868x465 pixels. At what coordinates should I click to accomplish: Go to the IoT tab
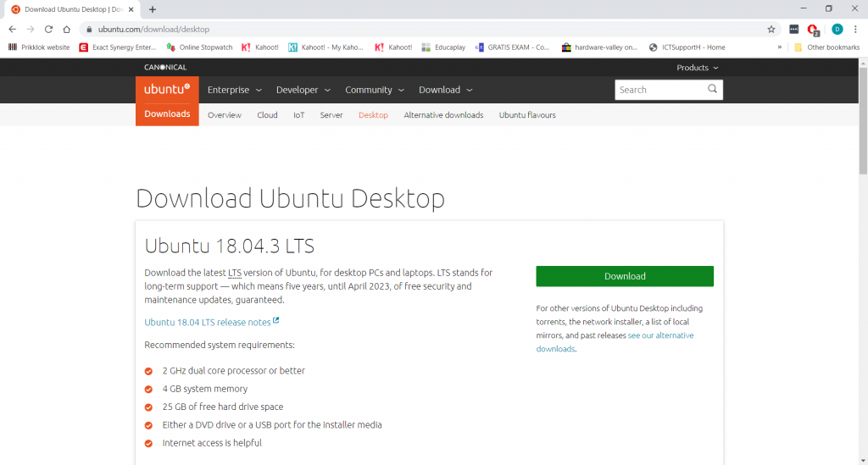tap(299, 115)
